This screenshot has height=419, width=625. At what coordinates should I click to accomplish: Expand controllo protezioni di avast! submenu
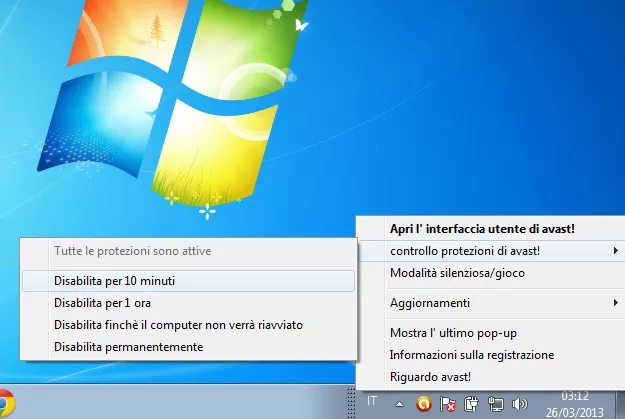click(492, 251)
